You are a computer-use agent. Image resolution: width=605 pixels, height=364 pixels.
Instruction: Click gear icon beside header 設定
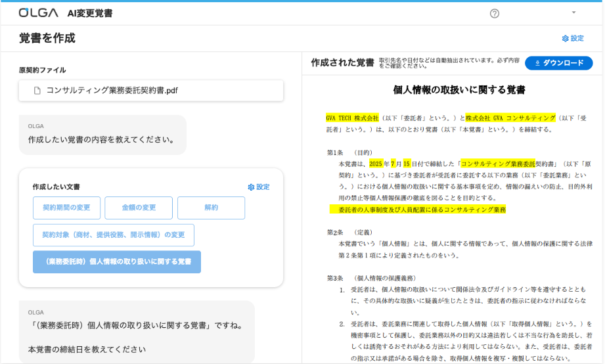(x=566, y=38)
